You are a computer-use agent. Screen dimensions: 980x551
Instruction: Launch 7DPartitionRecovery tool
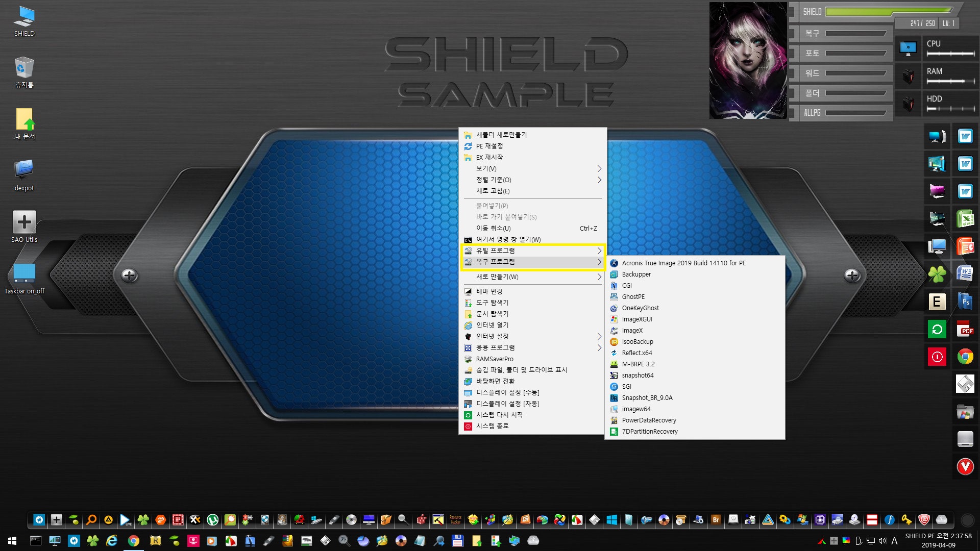pyautogui.click(x=650, y=431)
